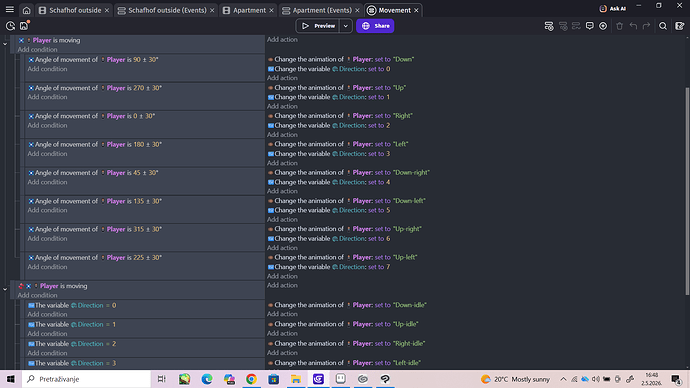
Task: Click action setting Direction variable to 4
Action: (x=329, y=182)
